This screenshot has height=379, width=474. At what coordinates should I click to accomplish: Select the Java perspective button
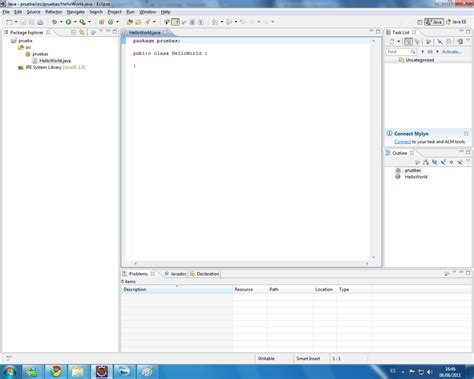coord(434,22)
